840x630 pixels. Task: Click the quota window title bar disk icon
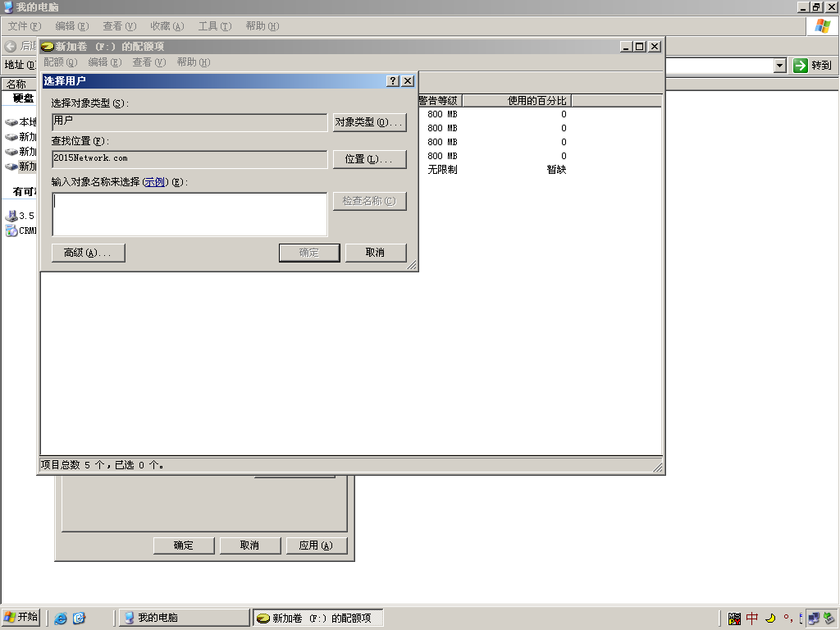47,47
